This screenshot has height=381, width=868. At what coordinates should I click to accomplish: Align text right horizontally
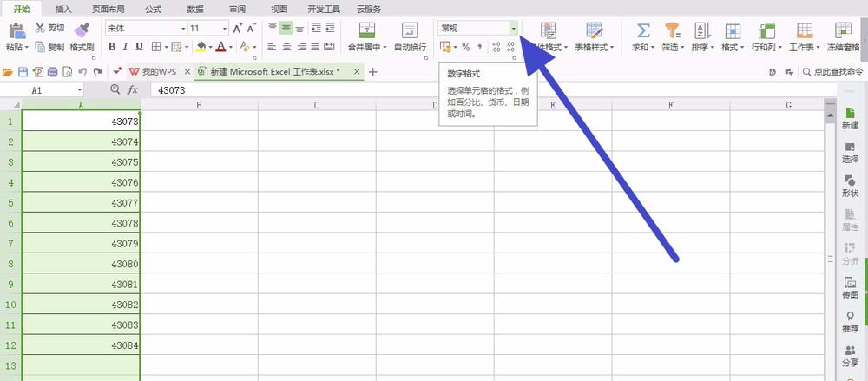tap(302, 47)
